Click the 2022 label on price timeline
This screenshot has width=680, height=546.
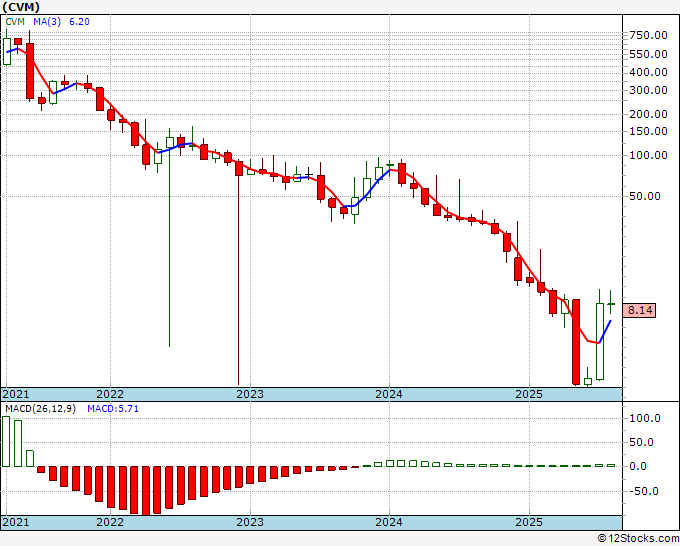tap(110, 394)
